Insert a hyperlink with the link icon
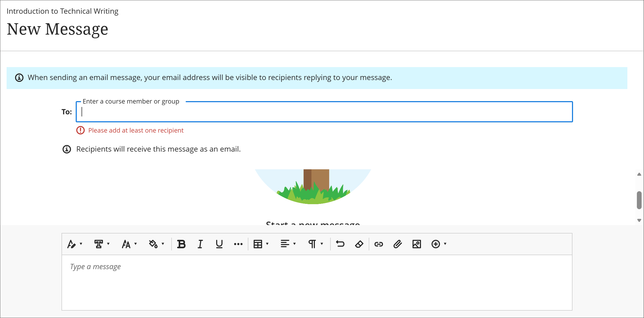 click(x=379, y=244)
